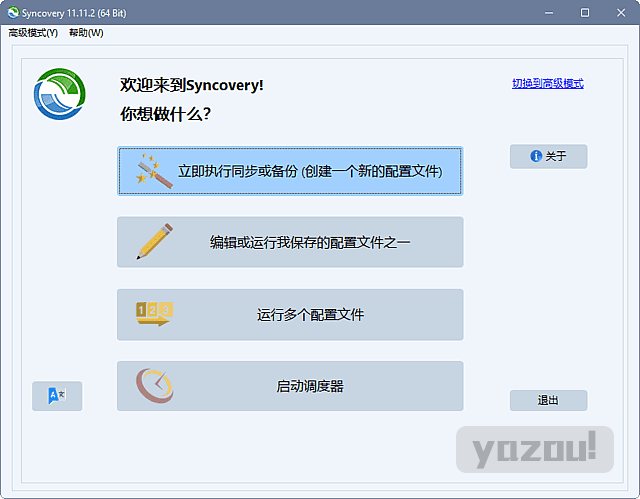
Task: Open the language selection translate icon button
Action: tap(57, 396)
